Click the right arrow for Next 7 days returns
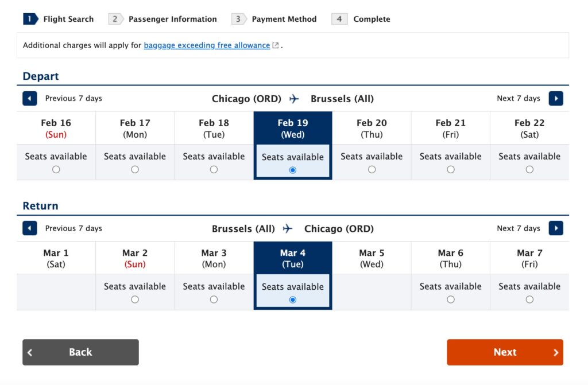Image resolution: width=588 pixels, height=385 pixels. [x=556, y=228]
